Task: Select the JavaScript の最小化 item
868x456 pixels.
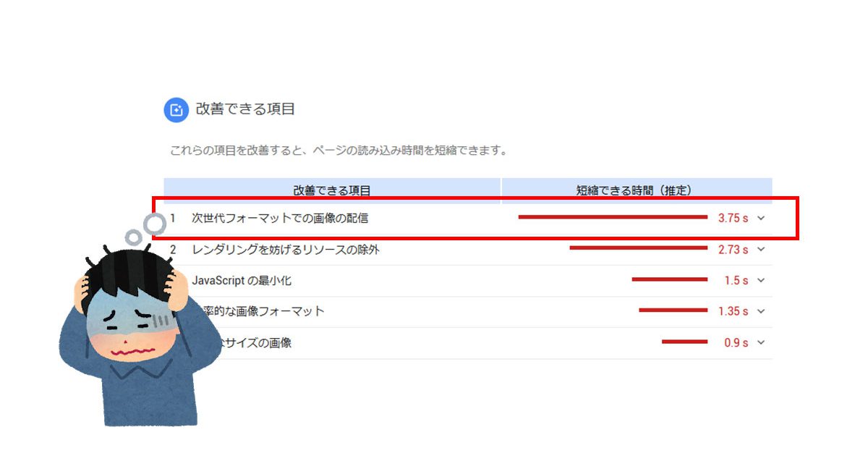Action: (x=242, y=281)
